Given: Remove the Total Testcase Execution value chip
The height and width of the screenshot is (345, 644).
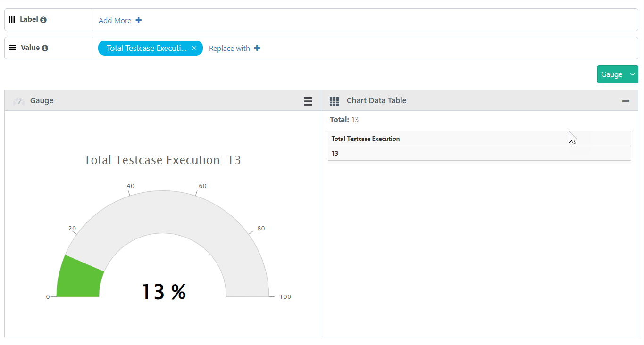Looking at the screenshot, I should 194,48.
